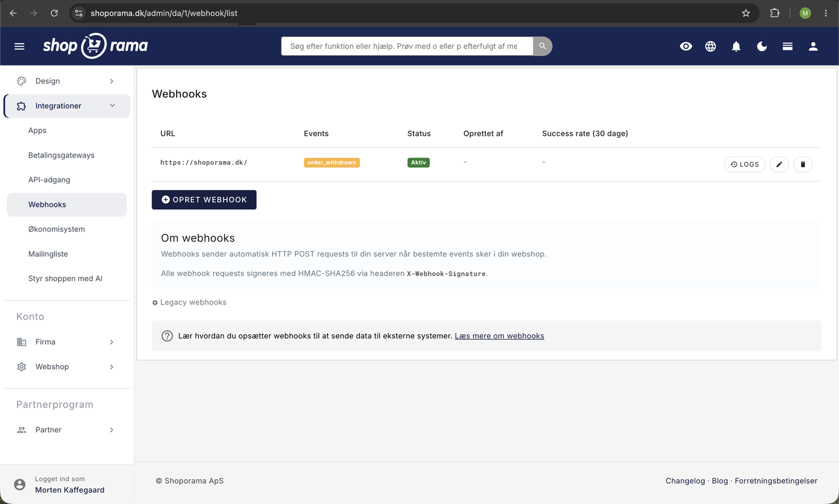839x504 pixels.
Task: Click the browser forward arrow
Action: 34,13
